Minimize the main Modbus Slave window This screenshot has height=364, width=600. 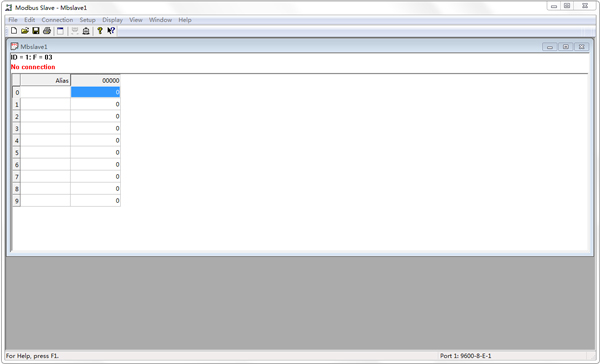[x=554, y=6]
